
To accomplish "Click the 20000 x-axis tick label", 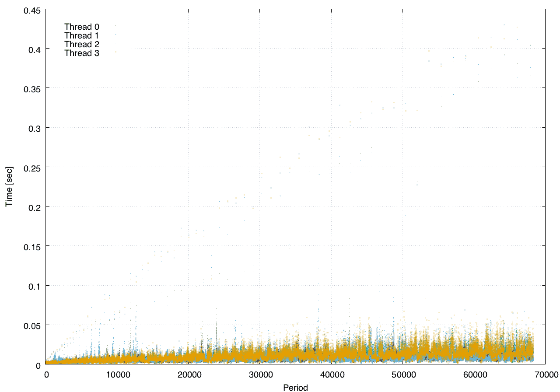I will point(189,374).
